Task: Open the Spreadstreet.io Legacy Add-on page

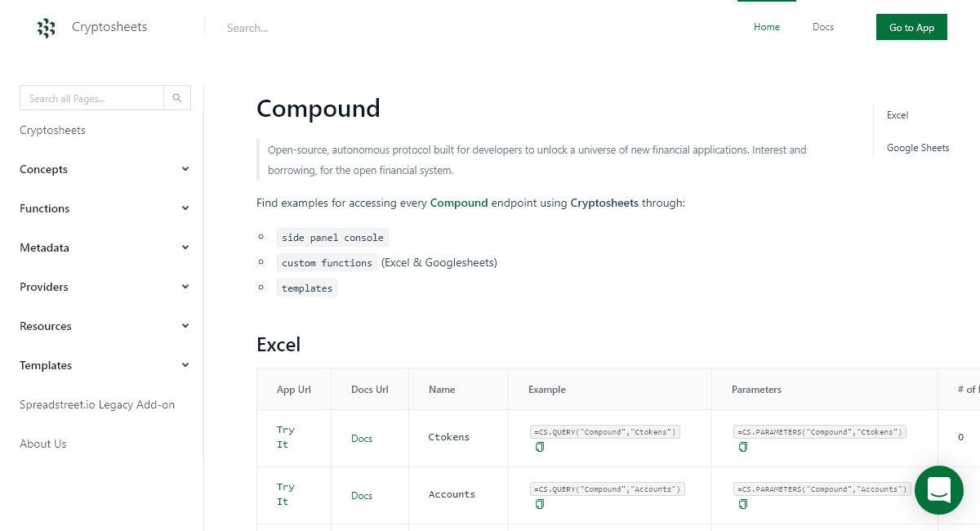Action: pyautogui.click(x=97, y=404)
